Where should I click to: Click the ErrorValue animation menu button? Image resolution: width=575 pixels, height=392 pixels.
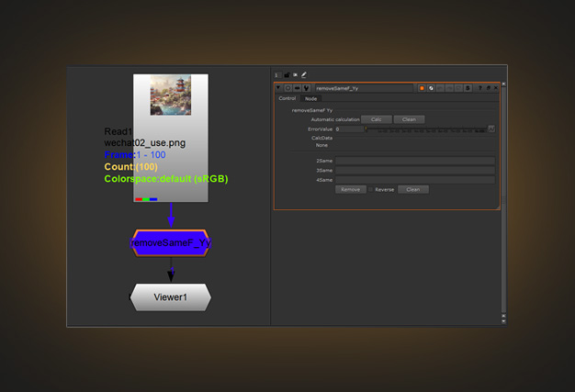pos(491,129)
